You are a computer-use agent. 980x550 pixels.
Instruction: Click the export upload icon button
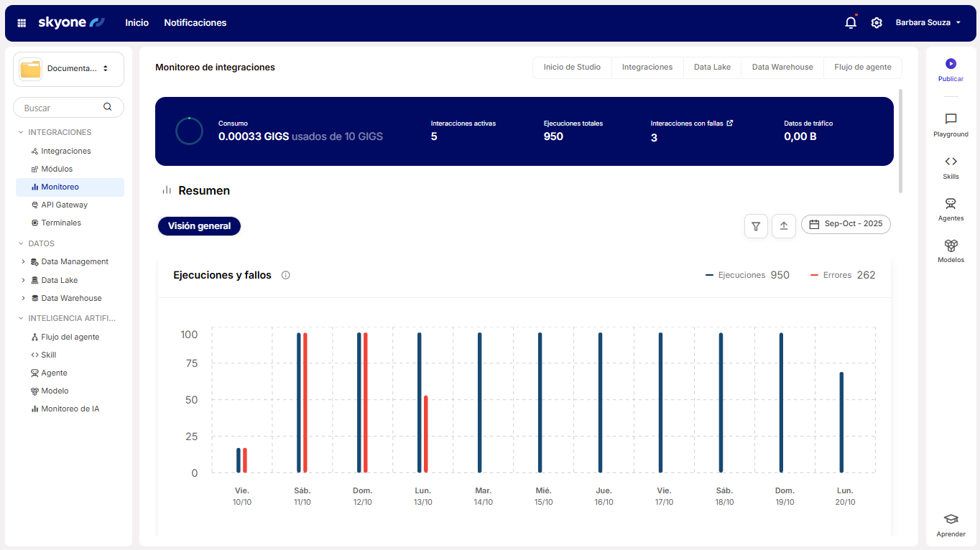(784, 226)
